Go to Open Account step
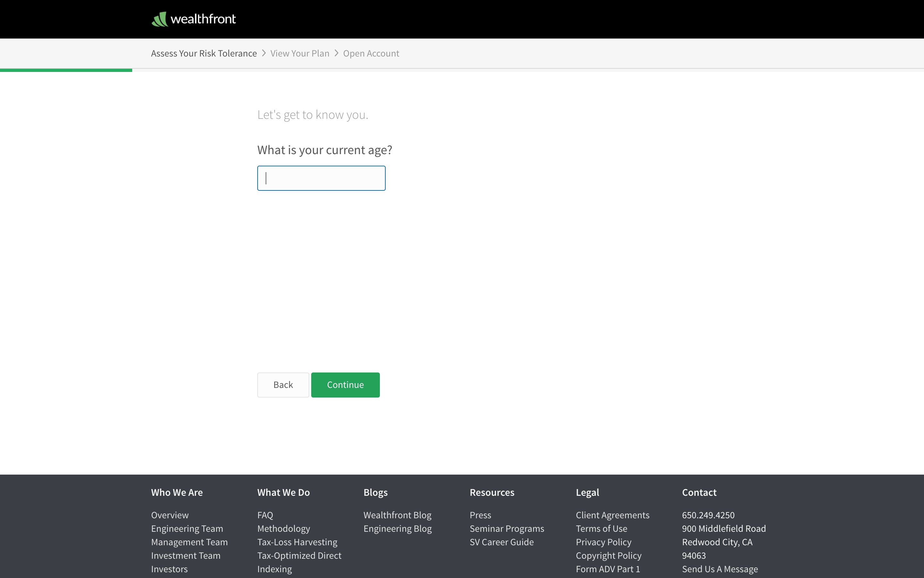Image resolution: width=924 pixels, height=578 pixels. click(371, 54)
